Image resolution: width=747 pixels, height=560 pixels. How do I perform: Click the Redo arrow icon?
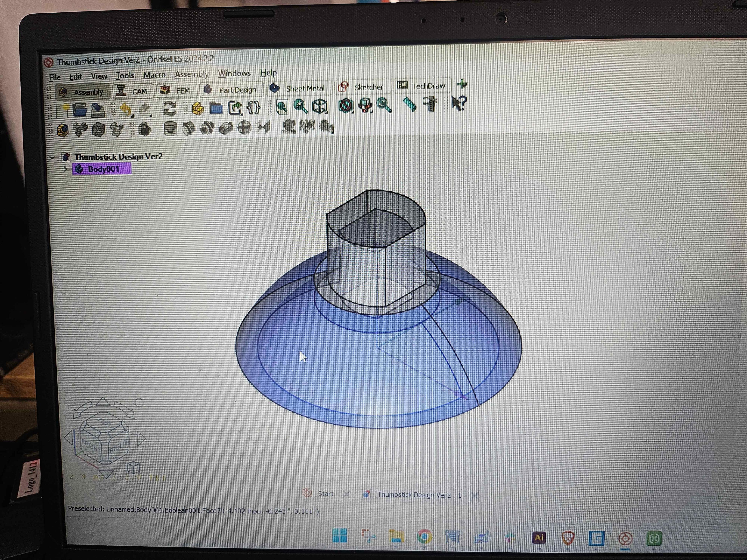[x=144, y=109]
